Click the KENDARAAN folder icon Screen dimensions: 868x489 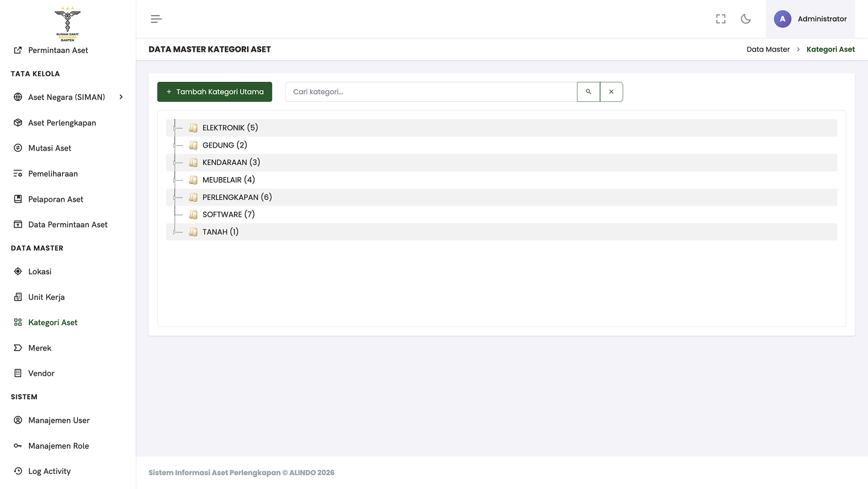click(193, 163)
